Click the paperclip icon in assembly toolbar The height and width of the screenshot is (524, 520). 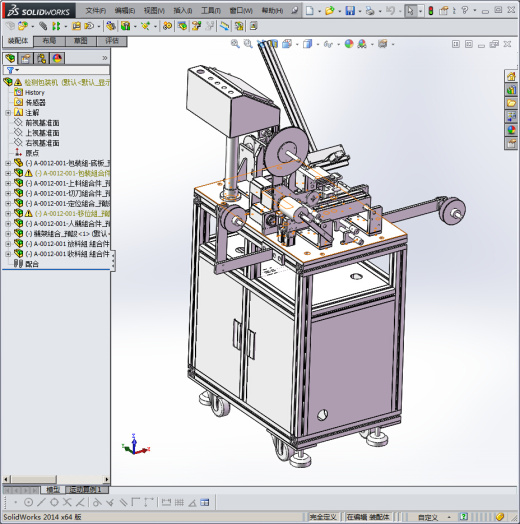click(x=43, y=26)
